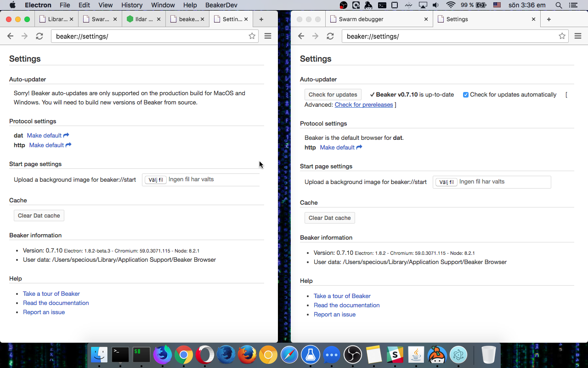
Task: Follow the Check for prereleases link
Action: (x=363, y=104)
